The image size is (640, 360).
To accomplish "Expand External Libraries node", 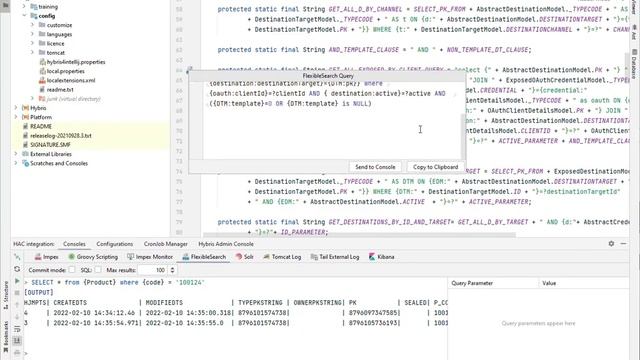I will click(x=16, y=154).
